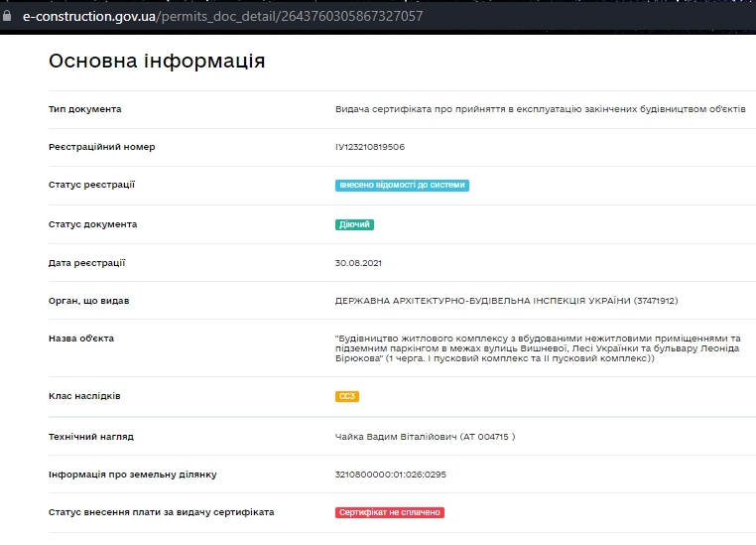756x545 pixels.
Task: Click 'Інформація про земельну ділянку' label
Action: pos(133,475)
